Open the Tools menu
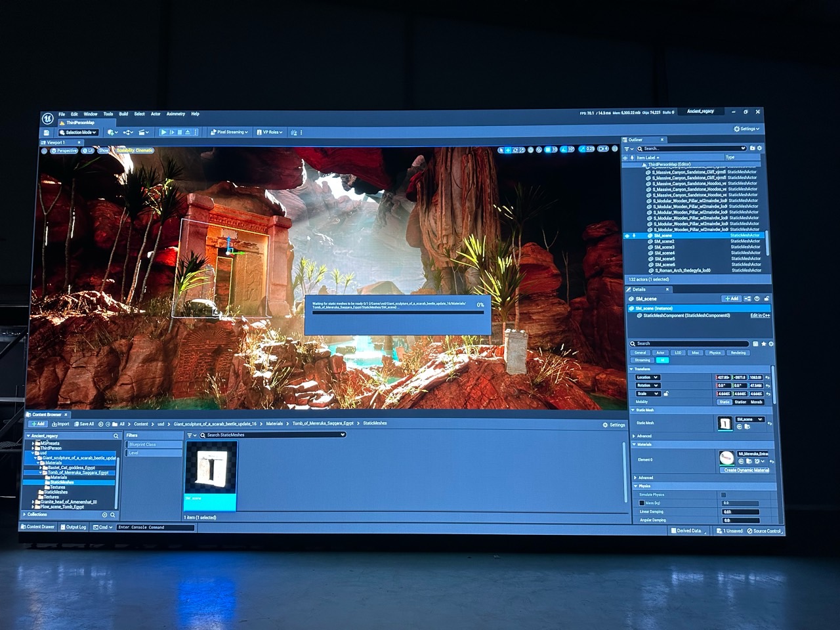Screen dimensions: 840x630 [x=108, y=114]
